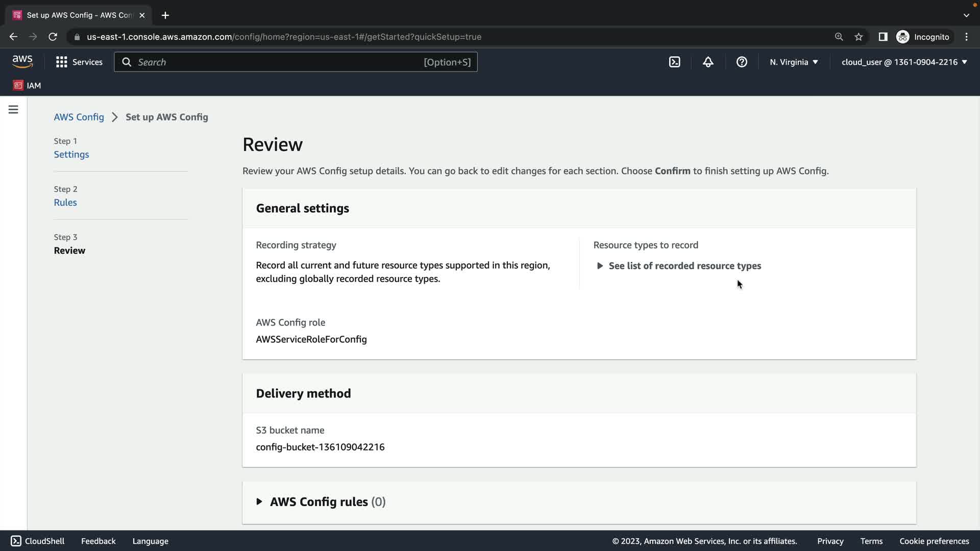Screen dimensions: 980x551
Task: Reload the page with browser refresh icon
Action: click(x=53, y=37)
